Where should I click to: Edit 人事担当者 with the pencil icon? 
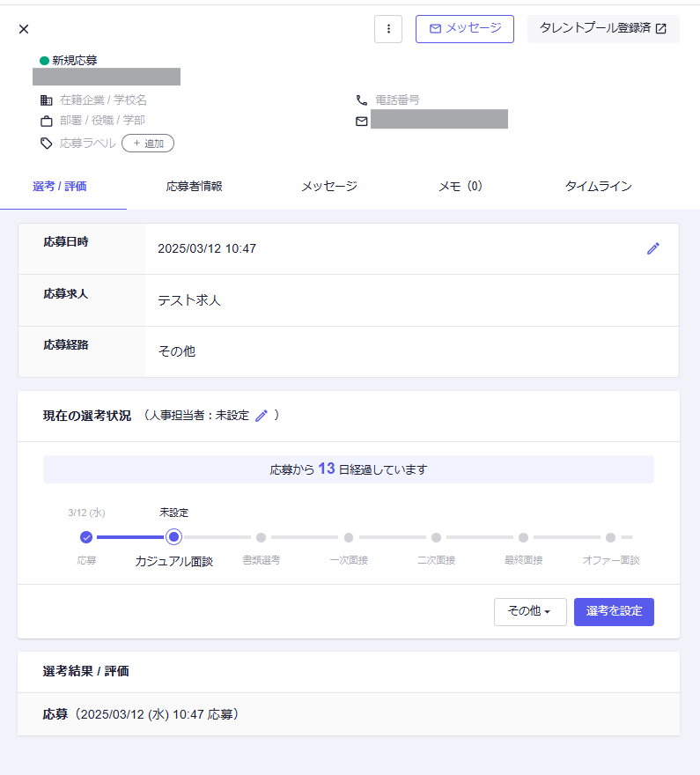coord(262,416)
